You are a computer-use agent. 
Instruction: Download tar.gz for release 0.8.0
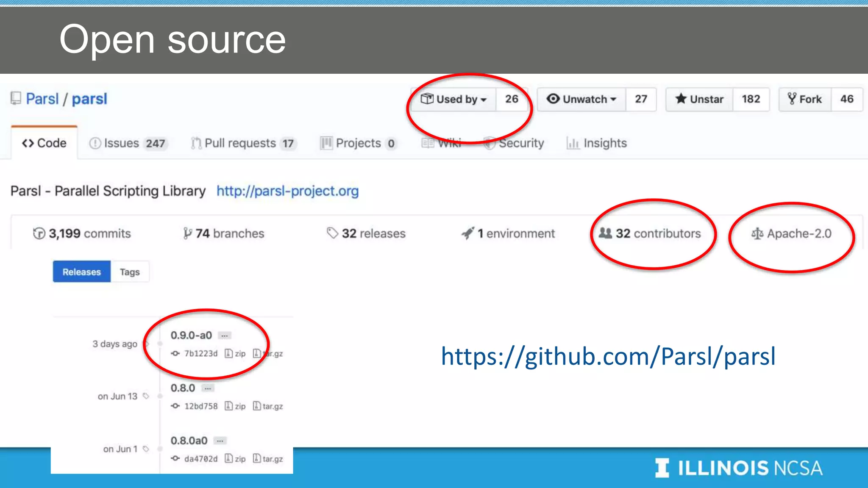(268, 406)
